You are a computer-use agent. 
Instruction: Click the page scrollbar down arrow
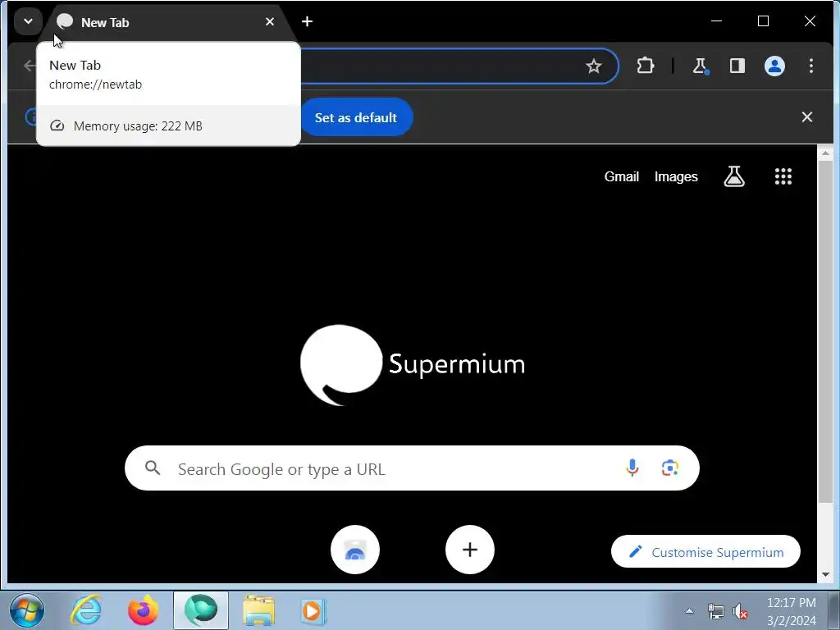pyautogui.click(x=825, y=575)
